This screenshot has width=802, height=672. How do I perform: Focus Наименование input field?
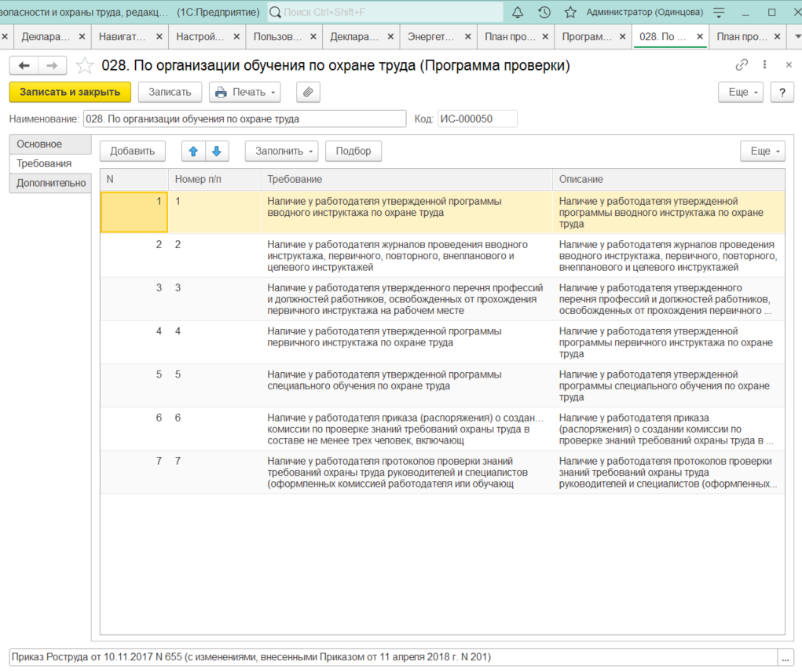[x=244, y=119]
